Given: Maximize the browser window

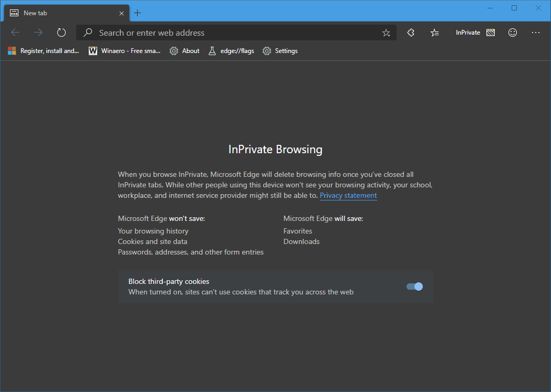Looking at the screenshot, I should pos(514,8).
